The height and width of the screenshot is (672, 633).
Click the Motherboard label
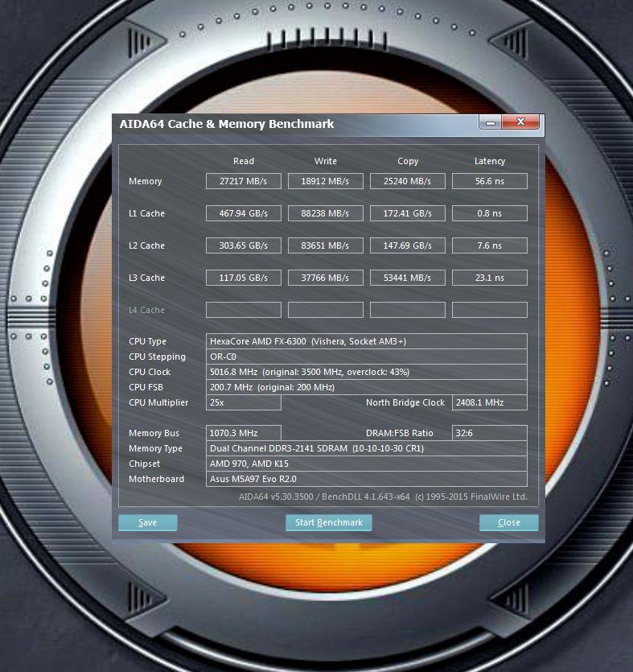(156, 479)
